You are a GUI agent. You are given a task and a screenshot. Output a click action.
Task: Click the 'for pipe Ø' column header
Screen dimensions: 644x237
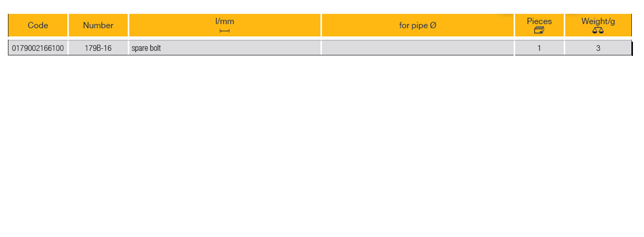pyautogui.click(x=417, y=25)
